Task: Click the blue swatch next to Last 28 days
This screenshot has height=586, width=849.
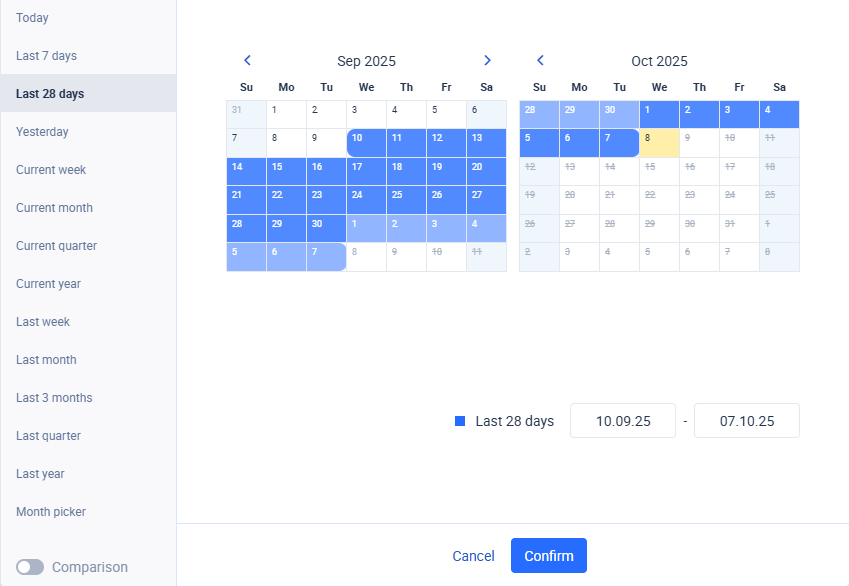Action: pyautogui.click(x=461, y=420)
